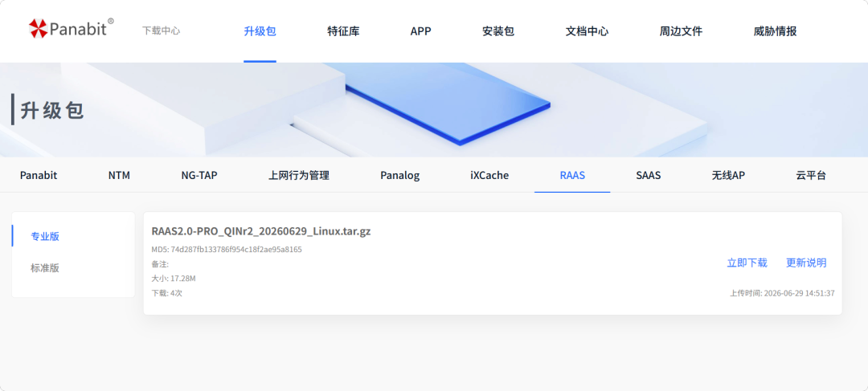This screenshot has width=868, height=391.
Task: Click the Panabit logo
Action: pos(71,28)
